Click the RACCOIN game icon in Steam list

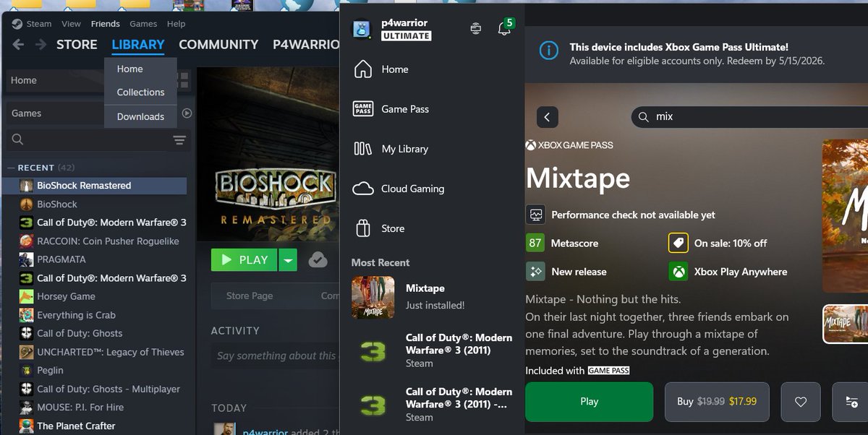coord(26,241)
